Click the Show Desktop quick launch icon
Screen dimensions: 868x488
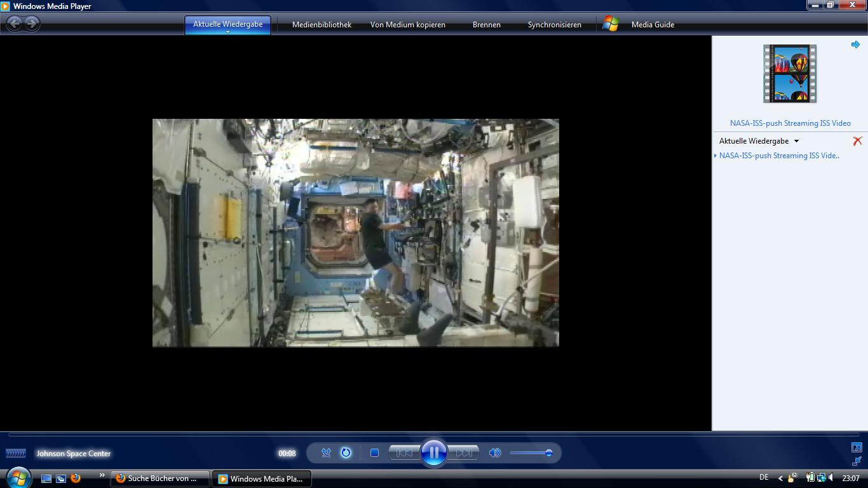pyautogui.click(x=46, y=478)
